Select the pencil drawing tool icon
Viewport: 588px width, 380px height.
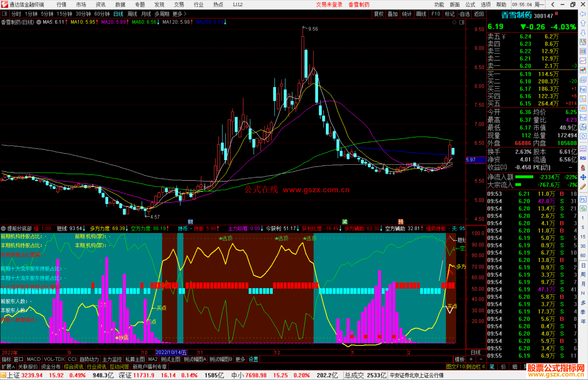pos(583,187)
